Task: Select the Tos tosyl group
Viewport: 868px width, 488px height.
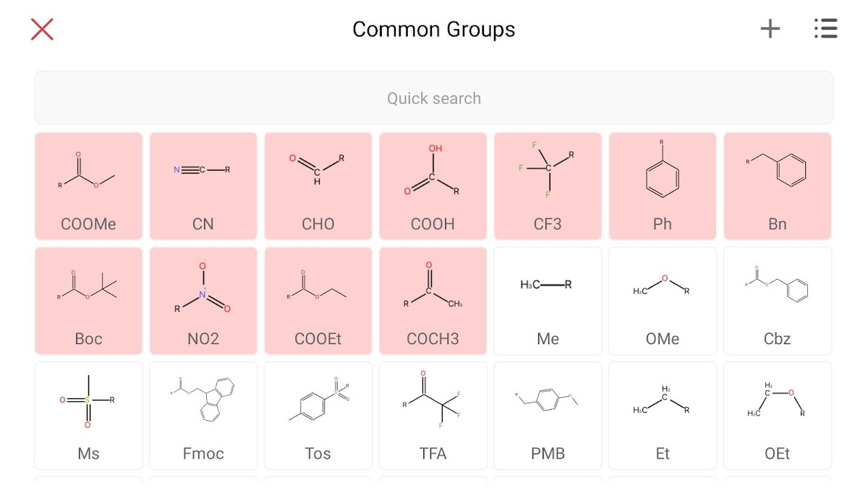Action: pos(318,416)
